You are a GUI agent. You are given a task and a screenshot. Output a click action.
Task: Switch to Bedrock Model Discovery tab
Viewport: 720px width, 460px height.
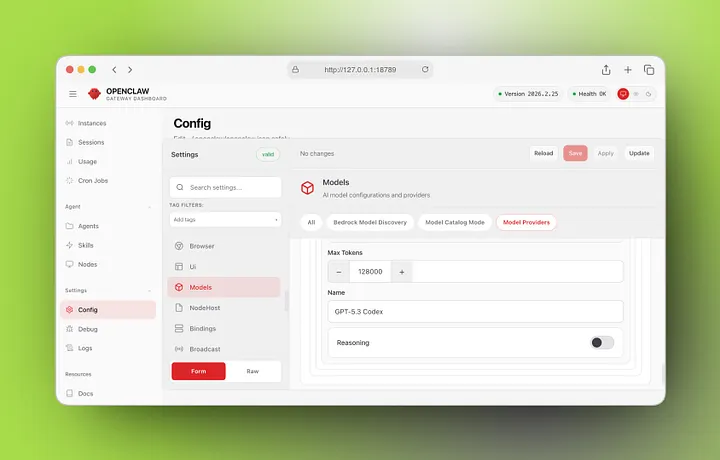coord(370,222)
